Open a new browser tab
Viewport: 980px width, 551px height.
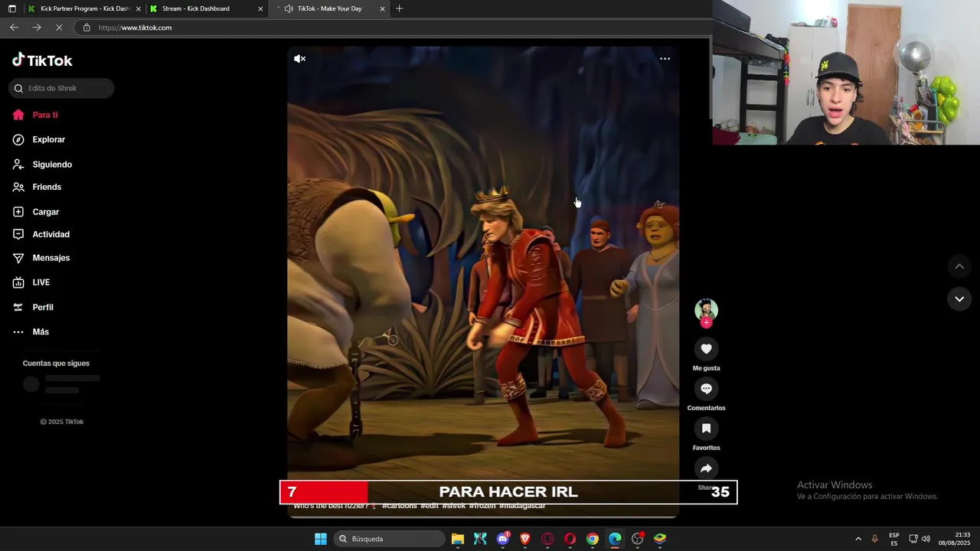click(399, 8)
